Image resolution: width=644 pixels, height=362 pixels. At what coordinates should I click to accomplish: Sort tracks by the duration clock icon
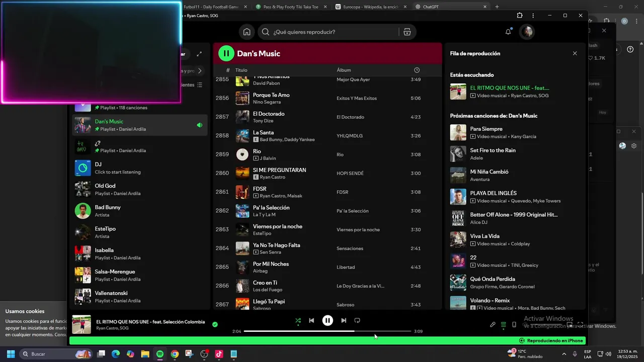point(417,70)
